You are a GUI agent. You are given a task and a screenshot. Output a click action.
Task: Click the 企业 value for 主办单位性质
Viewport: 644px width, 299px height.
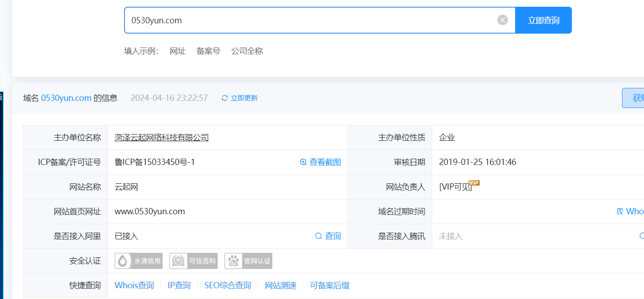[x=447, y=138]
